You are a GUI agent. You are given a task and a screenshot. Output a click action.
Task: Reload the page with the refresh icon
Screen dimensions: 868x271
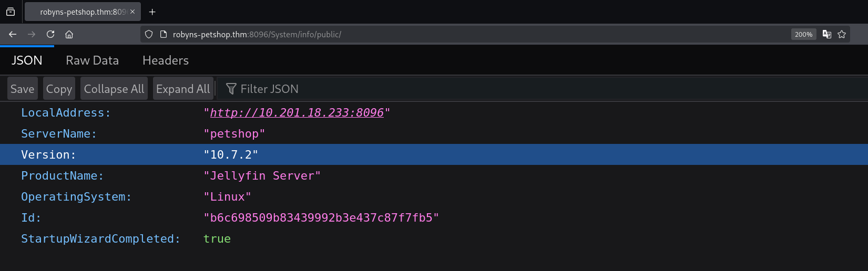pyautogui.click(x=50, y=34)
